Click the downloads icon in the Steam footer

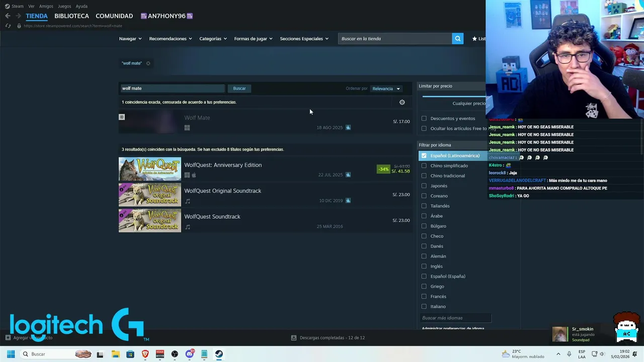click(293, 338)
